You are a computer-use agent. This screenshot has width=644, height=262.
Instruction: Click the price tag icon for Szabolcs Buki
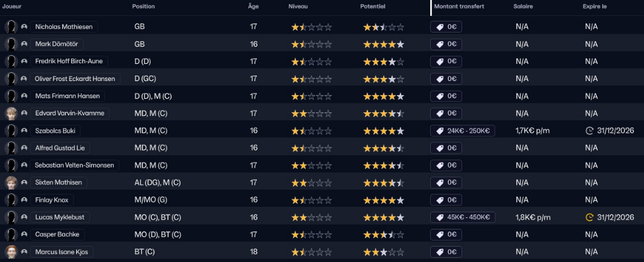tap(440, 131)
